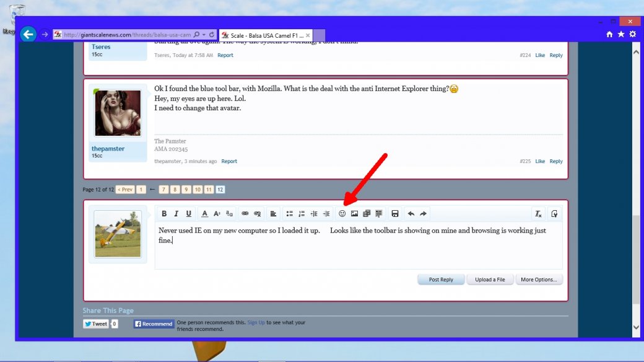Viewport: 644px width, 362px height.
Task: Click the giantscalenews URL field
Action: (128, 35)
